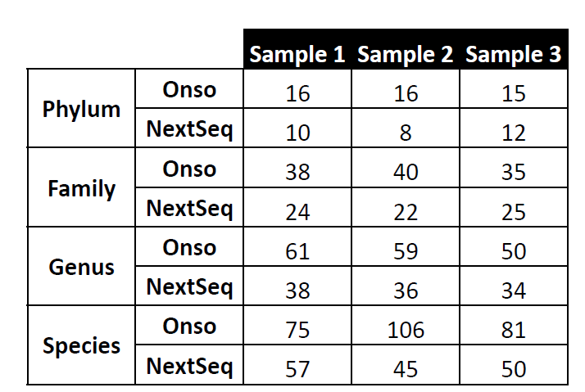Select the Family NextSeq Sample 3 value 25
Viewport: 585px width, 392px height.
[514, 211]
